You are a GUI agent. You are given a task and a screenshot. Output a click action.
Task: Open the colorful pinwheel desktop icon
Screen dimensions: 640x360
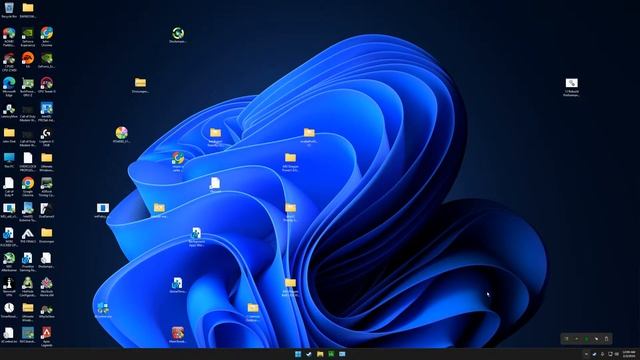coord(122,135)
